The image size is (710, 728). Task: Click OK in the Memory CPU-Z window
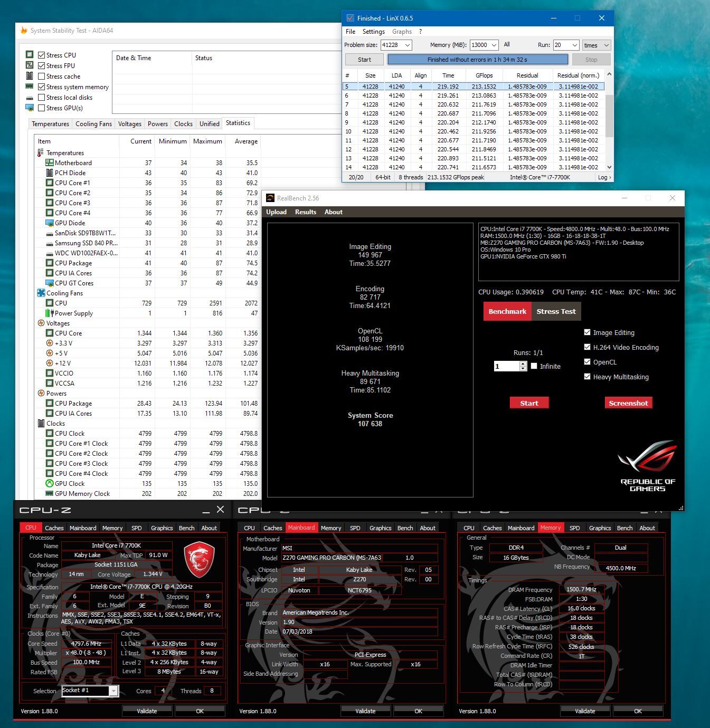pos(638,711)
